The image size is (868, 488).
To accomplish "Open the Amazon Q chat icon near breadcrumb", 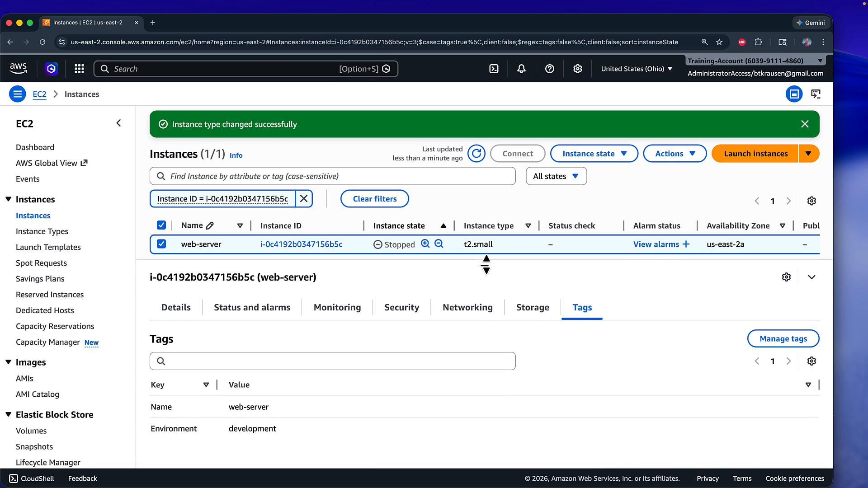I will pos(816,94).
